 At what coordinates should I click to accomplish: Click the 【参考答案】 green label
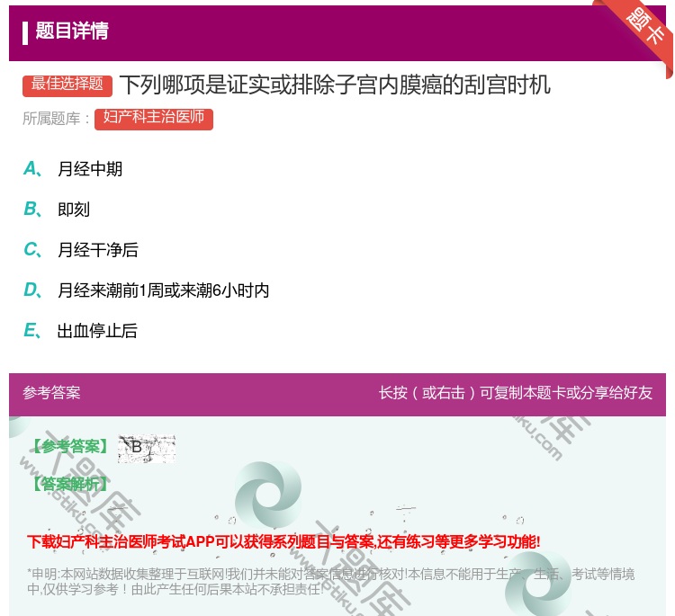[70, 446]
